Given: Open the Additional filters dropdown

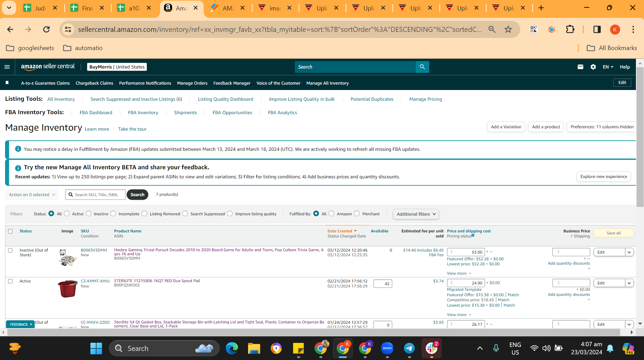Looking at the screenshot, I should 416,214.
